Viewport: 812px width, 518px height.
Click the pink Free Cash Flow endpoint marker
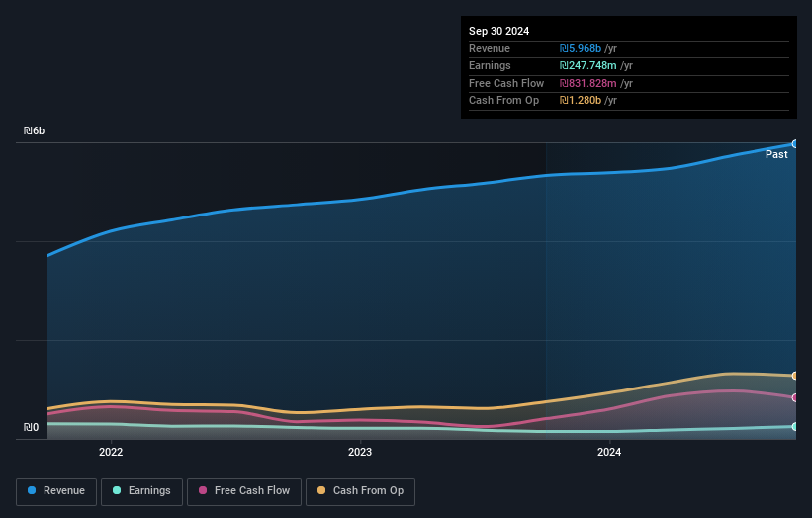coord(795,398)
